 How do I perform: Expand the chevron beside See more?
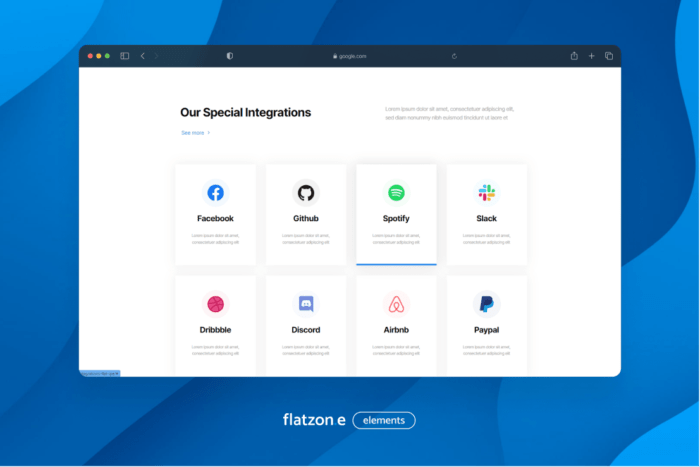coord(209,132)
